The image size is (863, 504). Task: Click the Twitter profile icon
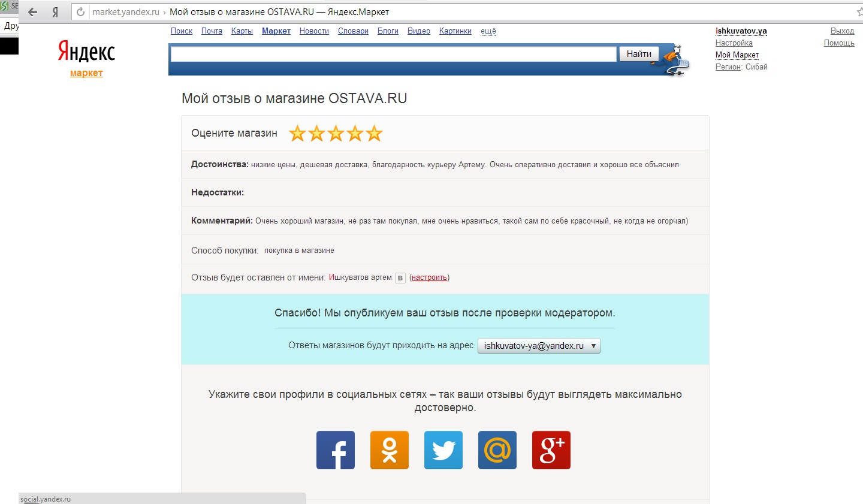(x=443, y=450)
